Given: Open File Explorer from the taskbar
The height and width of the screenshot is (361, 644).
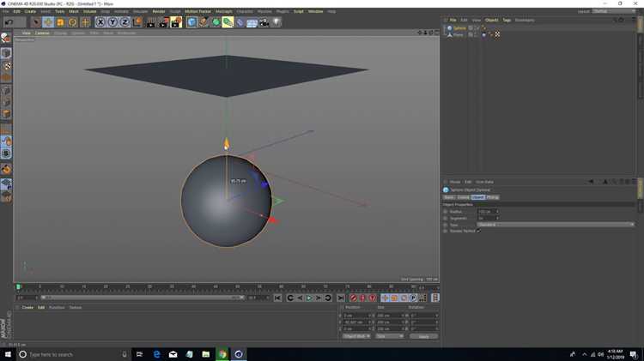Looking at the screenshot, I should click(206, 354).
